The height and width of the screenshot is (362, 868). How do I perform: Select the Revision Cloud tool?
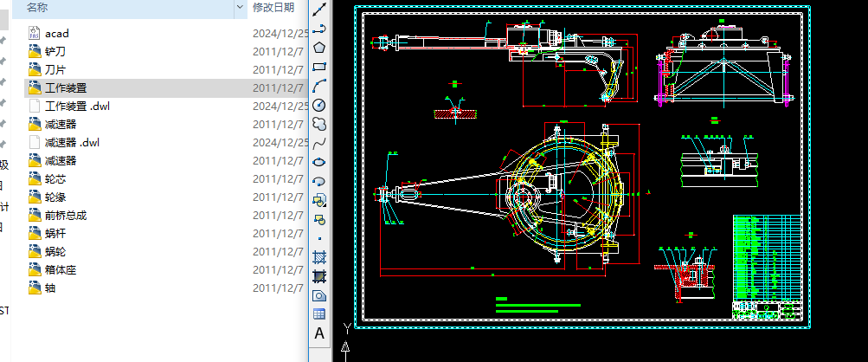[x=319, y=124]
